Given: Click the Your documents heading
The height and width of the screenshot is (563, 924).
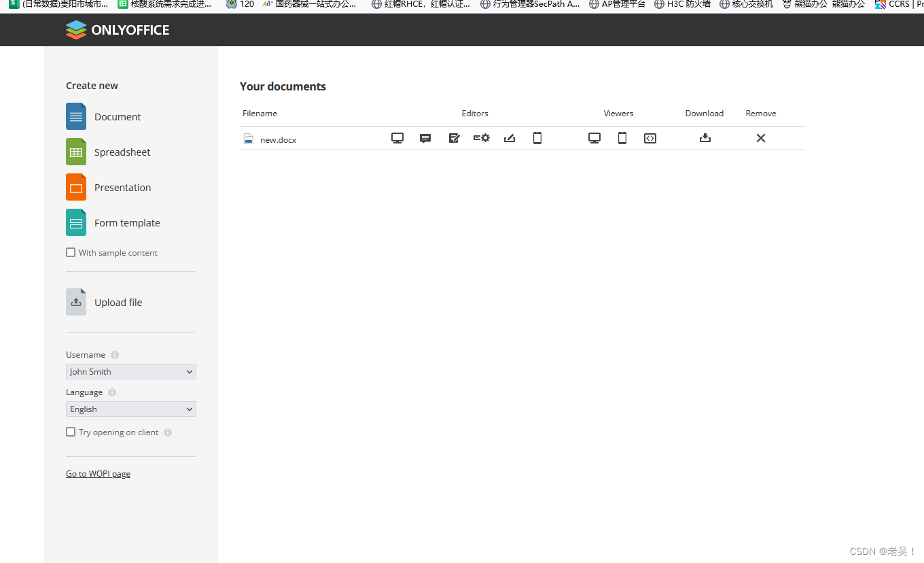Looking at the screenshot, I should click(x=283, y=86).
